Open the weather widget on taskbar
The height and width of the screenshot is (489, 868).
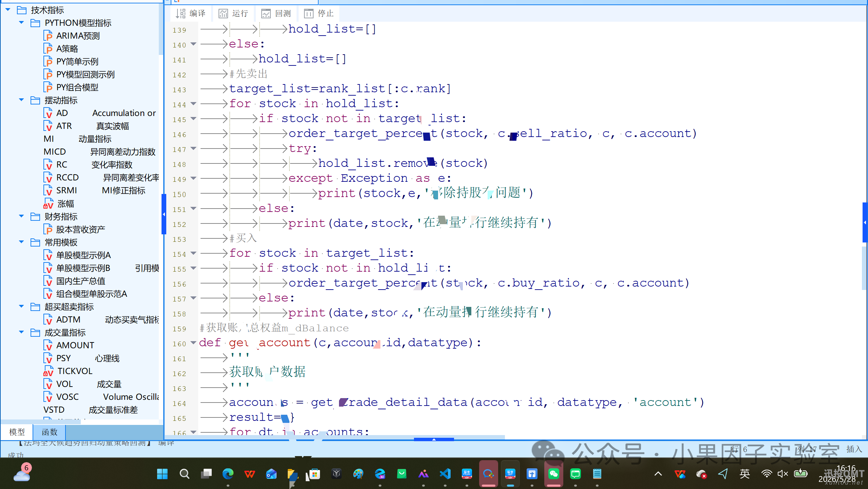(22, 473)
